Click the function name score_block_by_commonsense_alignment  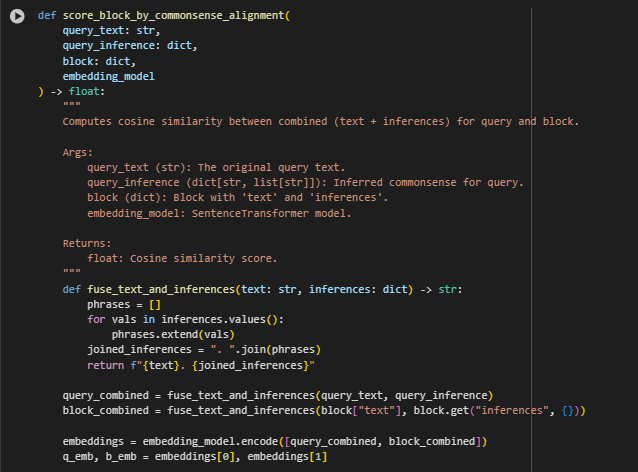[x=174, y=15]
